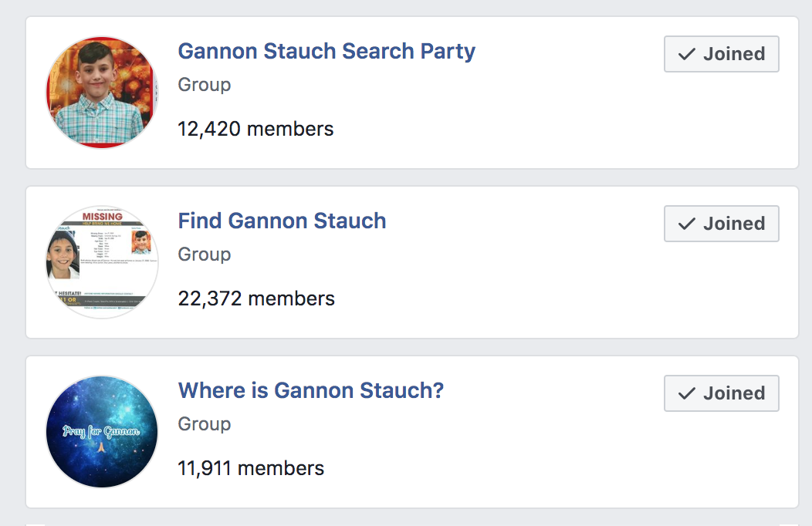
Task: Click the MISSING heading in the poster thumbnail
Action: point(102,217)
